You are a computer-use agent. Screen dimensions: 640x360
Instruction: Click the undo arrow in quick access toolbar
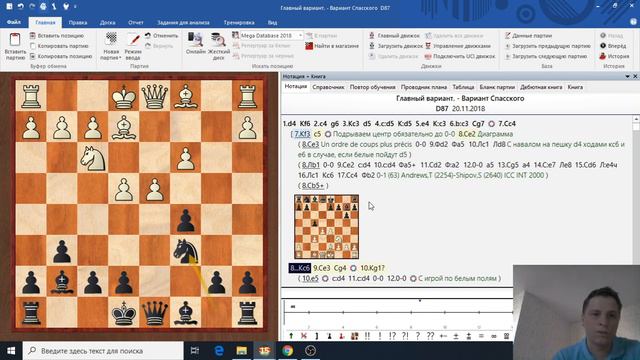coord(20,7)
